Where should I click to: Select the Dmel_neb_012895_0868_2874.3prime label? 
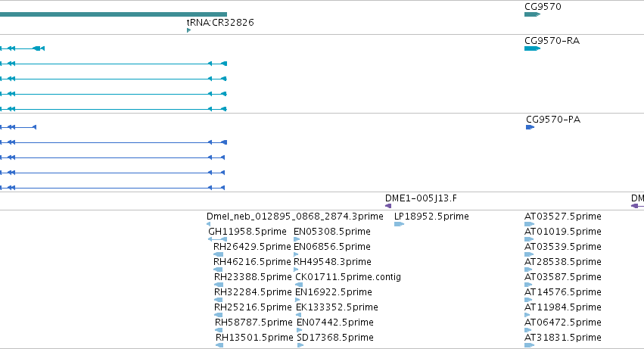295,217
